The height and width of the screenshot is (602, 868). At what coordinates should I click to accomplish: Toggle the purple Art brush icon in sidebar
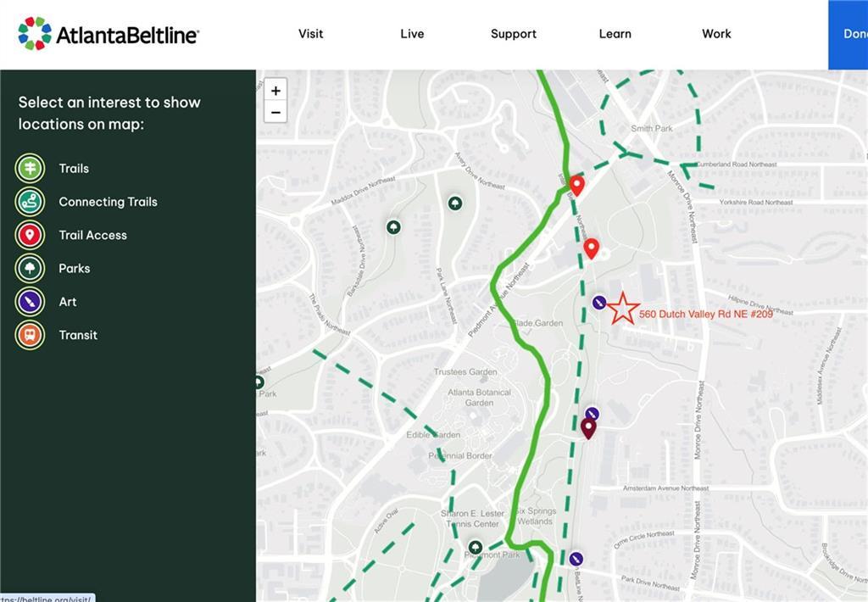30,301
